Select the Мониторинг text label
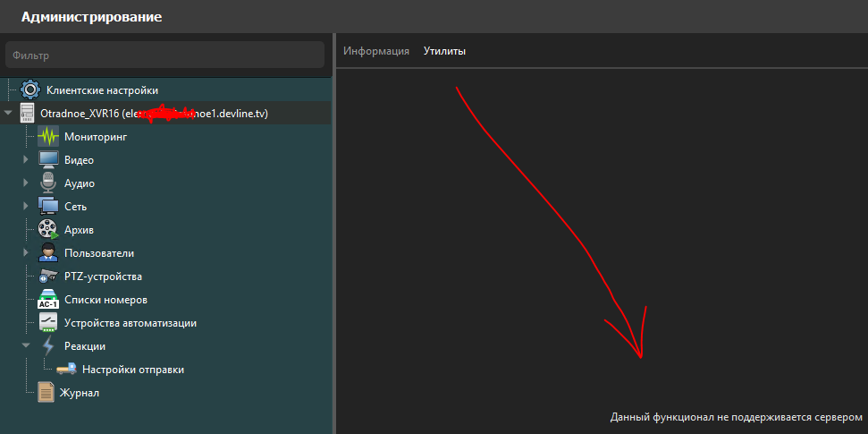Screen dimensions: 868x434 [x=96, y=136]
